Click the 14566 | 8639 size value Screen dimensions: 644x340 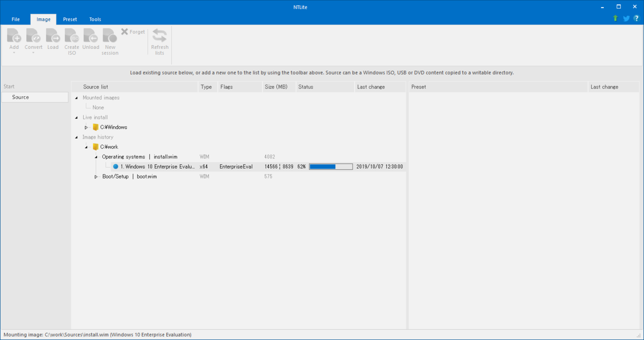279,167
